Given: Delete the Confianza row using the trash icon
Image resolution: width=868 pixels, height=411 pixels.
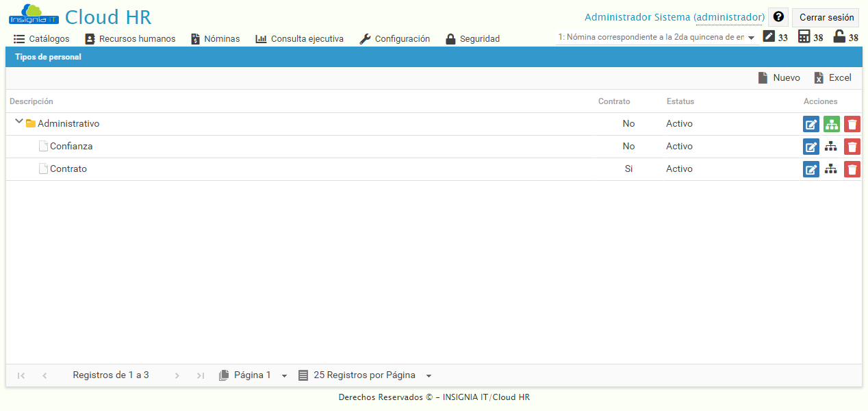Looking at the screenshot, I should click(852, 146).
